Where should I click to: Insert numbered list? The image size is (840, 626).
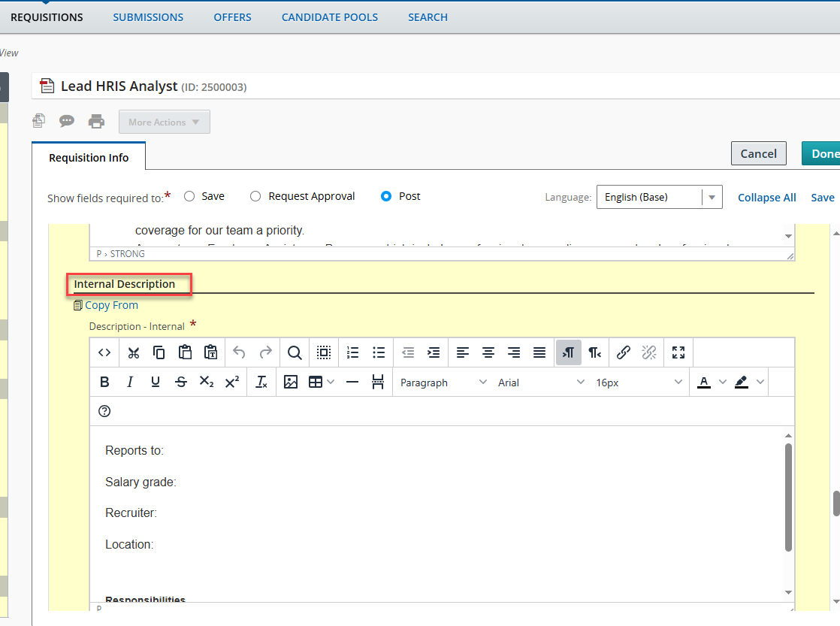352,352
